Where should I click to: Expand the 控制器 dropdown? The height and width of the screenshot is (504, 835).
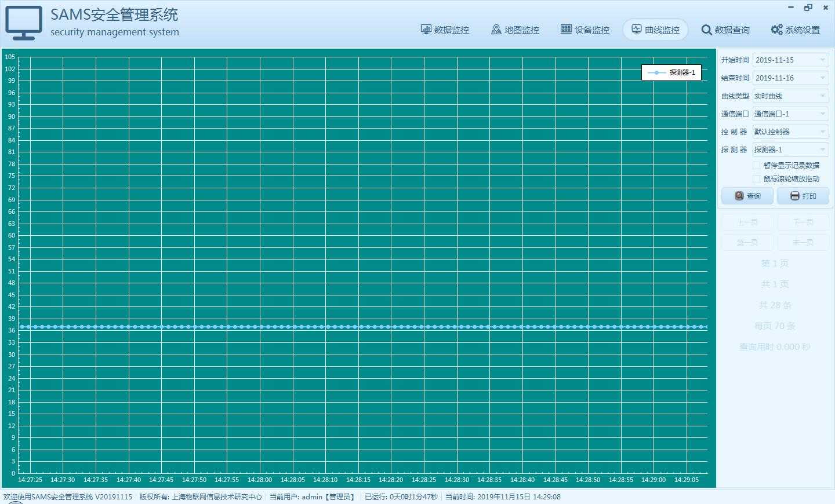(x=823, y=132)
